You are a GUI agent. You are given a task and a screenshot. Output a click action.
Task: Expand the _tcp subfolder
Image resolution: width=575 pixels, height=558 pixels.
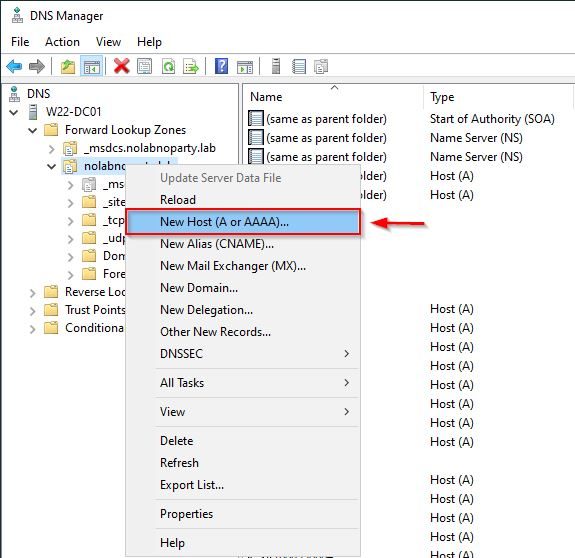(x=70, y=221)
